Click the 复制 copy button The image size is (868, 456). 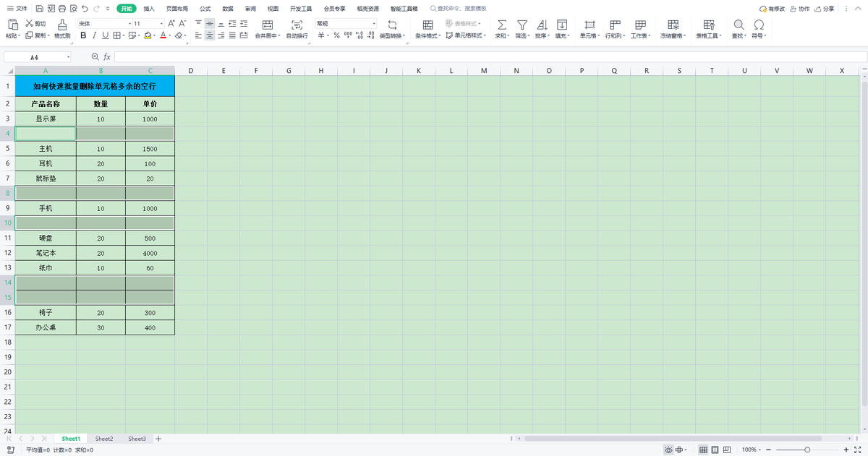[x=37, y=35]
